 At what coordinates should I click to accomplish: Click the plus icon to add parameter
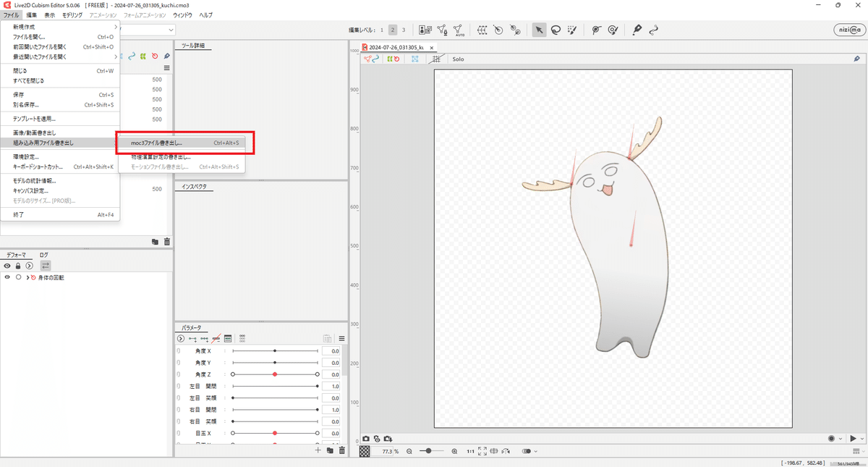point(318,450)
